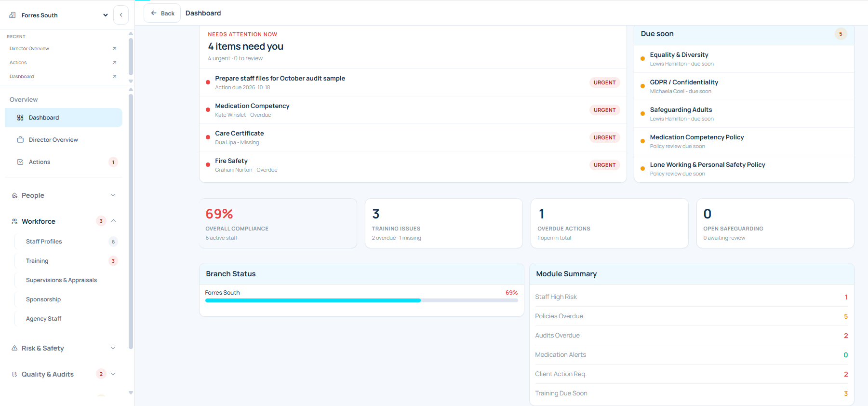Open recent Director Overview arrow icon
Image resolution: width=868 pixels, height=406 pixels.
point(114,49)
